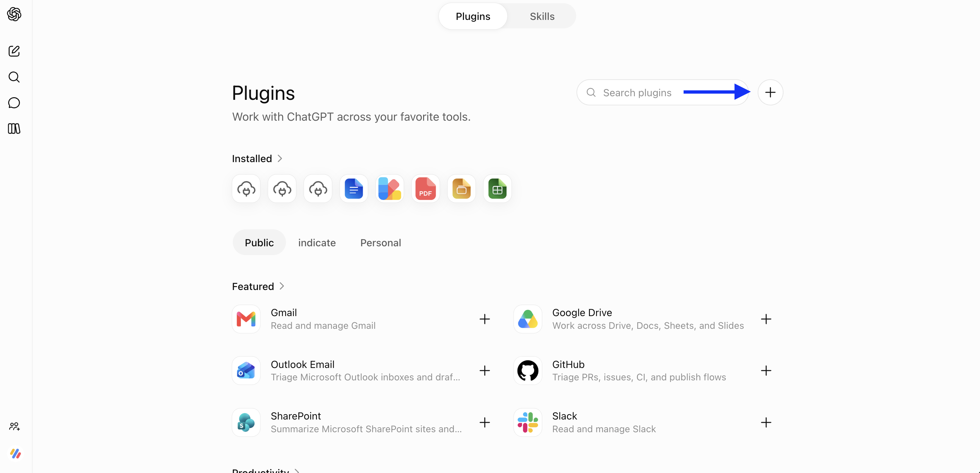The height and width of the screenshot is (473, 980).
Task: Open the first installed cloud plug plugin
Action: tap(246, 189)
